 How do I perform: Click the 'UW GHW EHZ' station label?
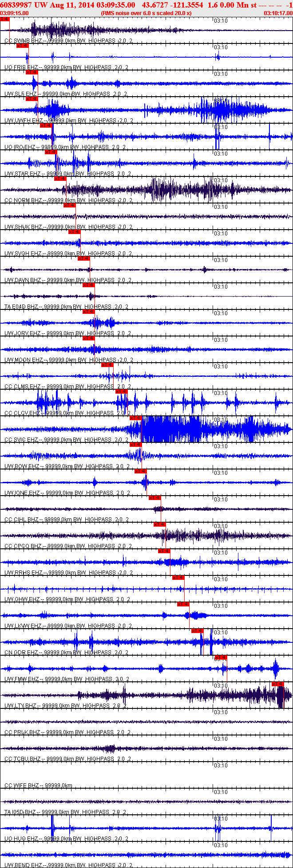coord(22,599)
